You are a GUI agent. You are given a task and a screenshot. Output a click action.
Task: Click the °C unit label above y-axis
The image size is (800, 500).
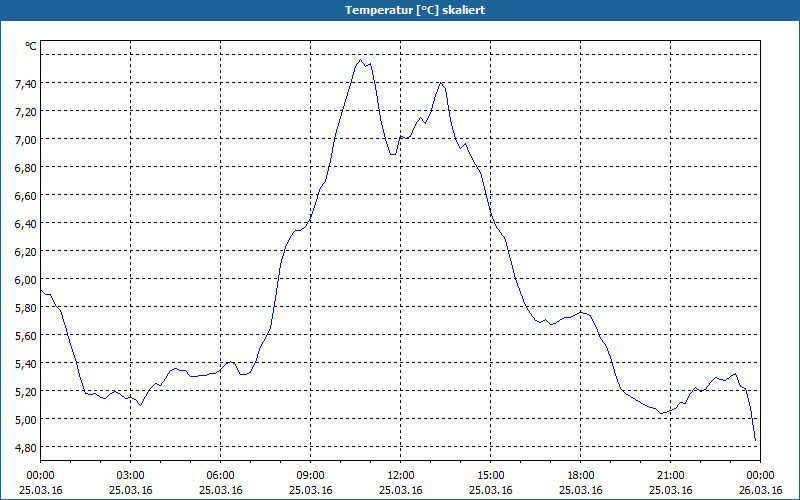point(31,46)
